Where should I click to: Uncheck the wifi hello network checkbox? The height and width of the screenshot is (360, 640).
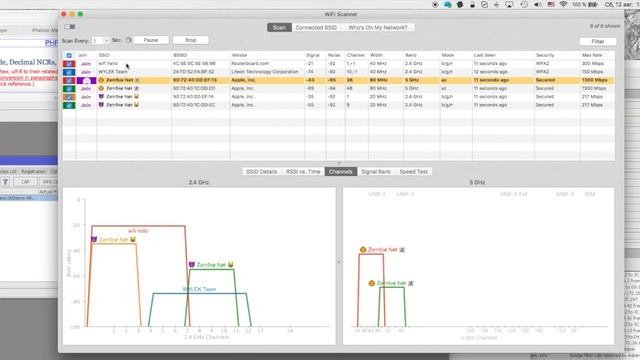tap(69, 64)
